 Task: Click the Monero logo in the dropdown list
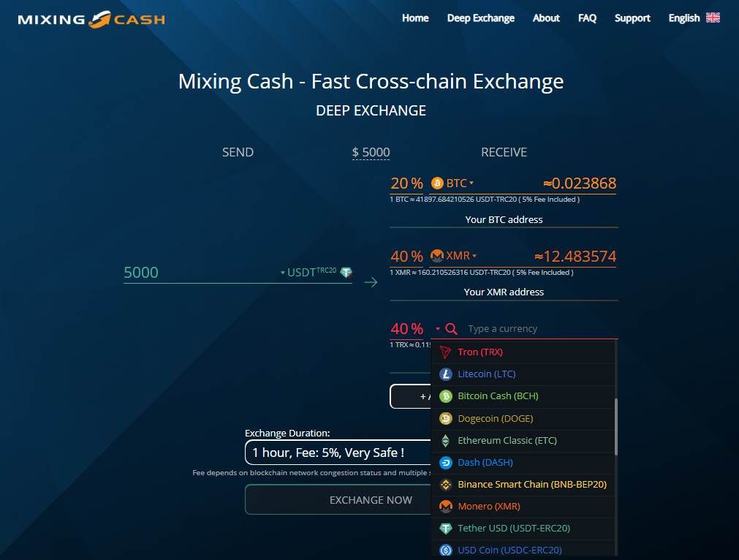click(445, 506)
